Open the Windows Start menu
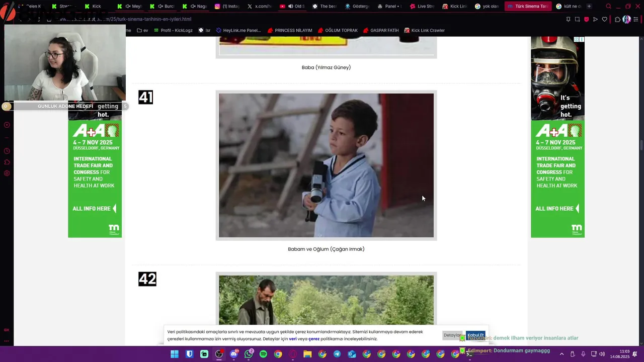644x362 pixels. 175,354
